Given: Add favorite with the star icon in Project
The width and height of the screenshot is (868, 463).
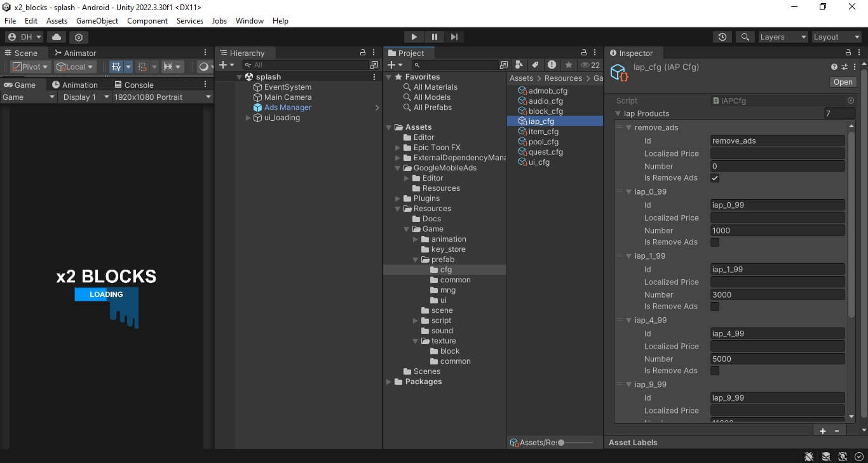Looking at the screenshot, I should pyautogui.click(x=568, y=65).
